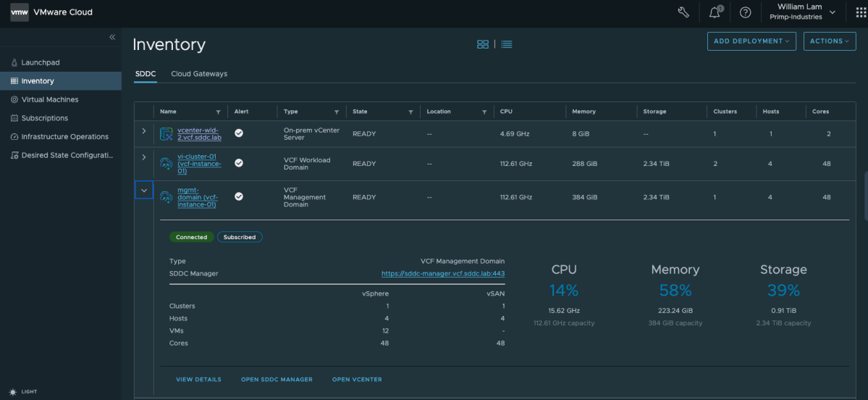Screen dimensions: 868x400
Task: Open the help question mark icon
Action: (746, 13)
